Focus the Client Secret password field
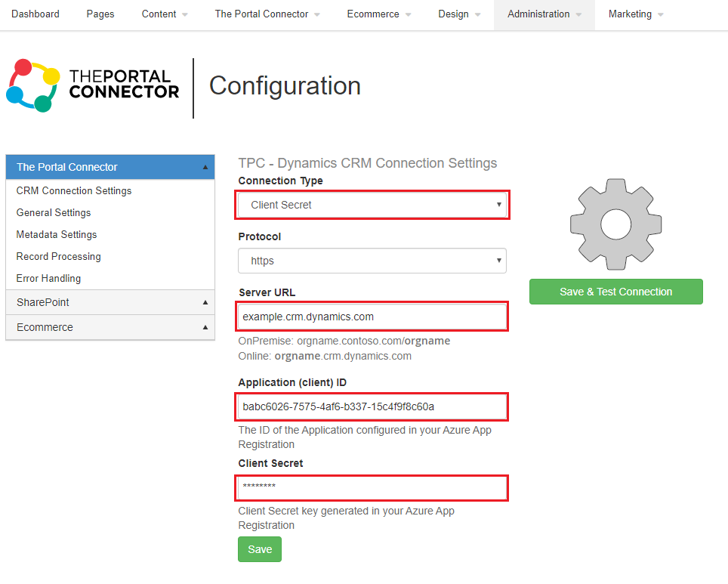 (x=372, y=487)
